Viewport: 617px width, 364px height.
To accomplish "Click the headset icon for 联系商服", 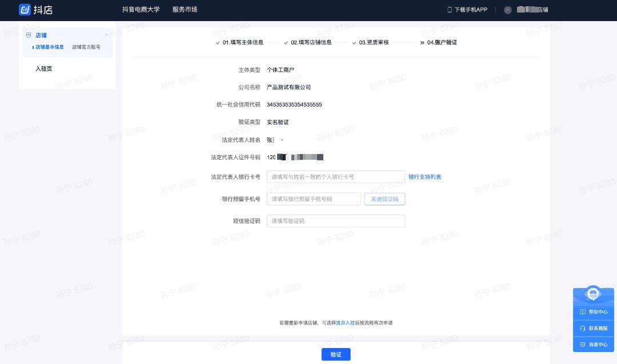I will (582, 328).
